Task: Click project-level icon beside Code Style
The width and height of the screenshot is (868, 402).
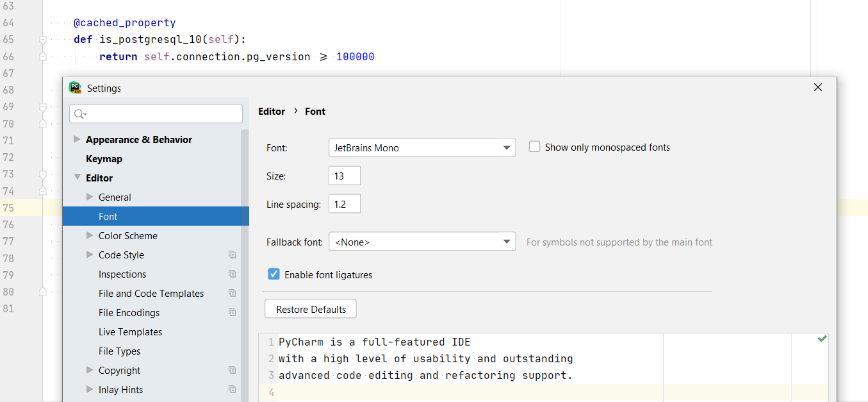Action: coord(232,255)
